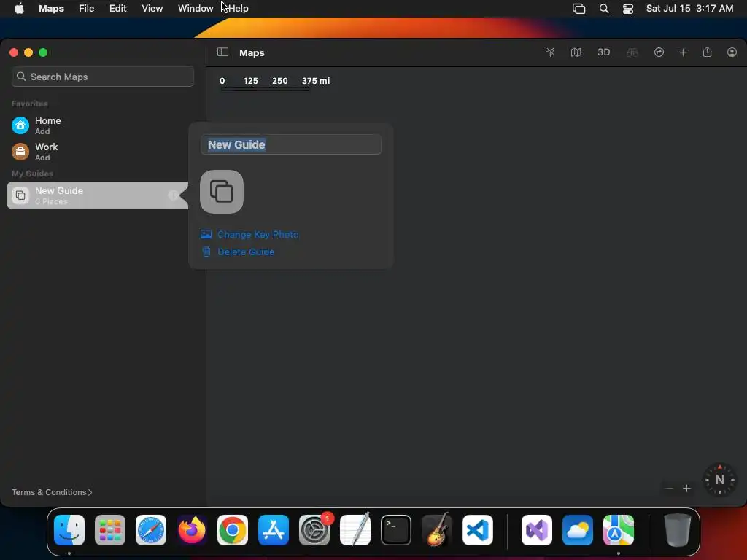Click the guide key photo thumbnail

tap(222, 192)
